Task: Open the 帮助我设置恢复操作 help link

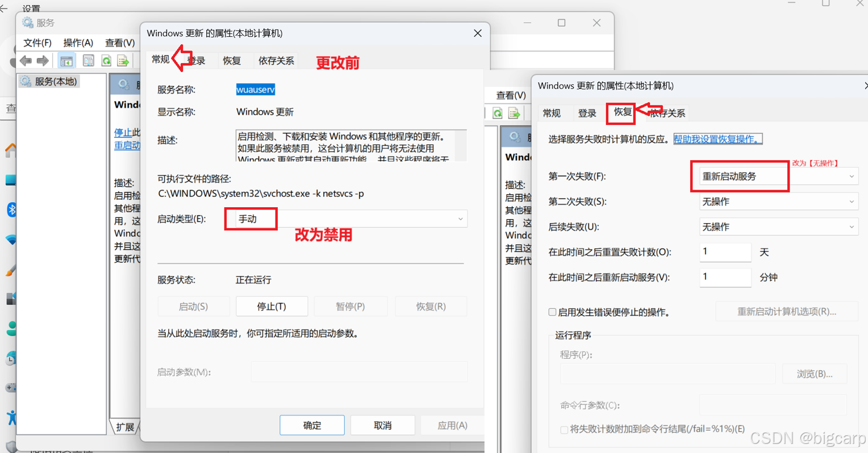Action: tap(717, 139)
